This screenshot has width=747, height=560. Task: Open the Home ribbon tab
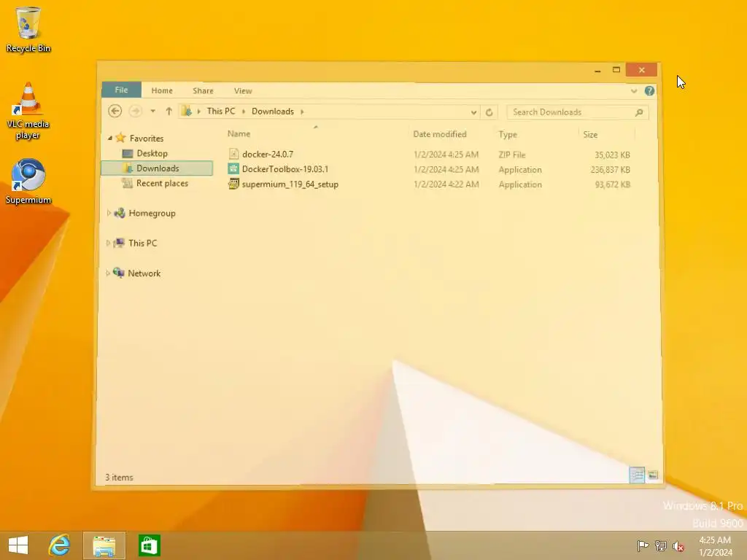click(x=162, y=90)
